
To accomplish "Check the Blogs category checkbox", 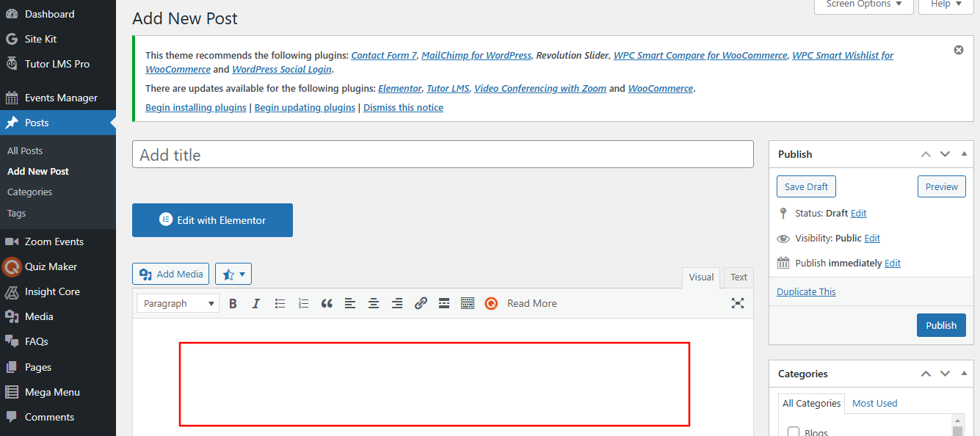I will tap(794, 432).
